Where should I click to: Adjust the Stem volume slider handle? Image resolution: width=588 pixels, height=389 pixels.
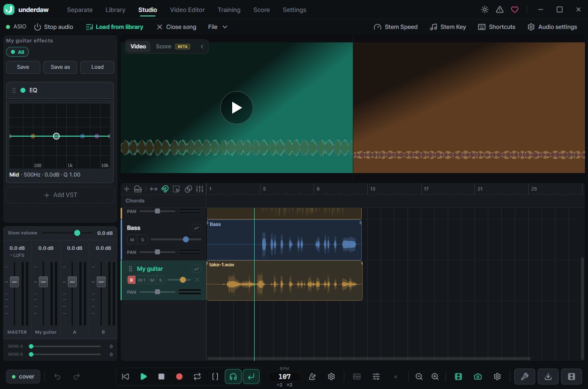coord(77,233)
